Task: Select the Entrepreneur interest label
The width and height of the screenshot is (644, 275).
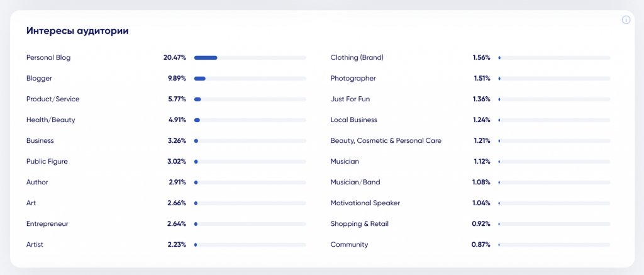Action: [47, 224]
